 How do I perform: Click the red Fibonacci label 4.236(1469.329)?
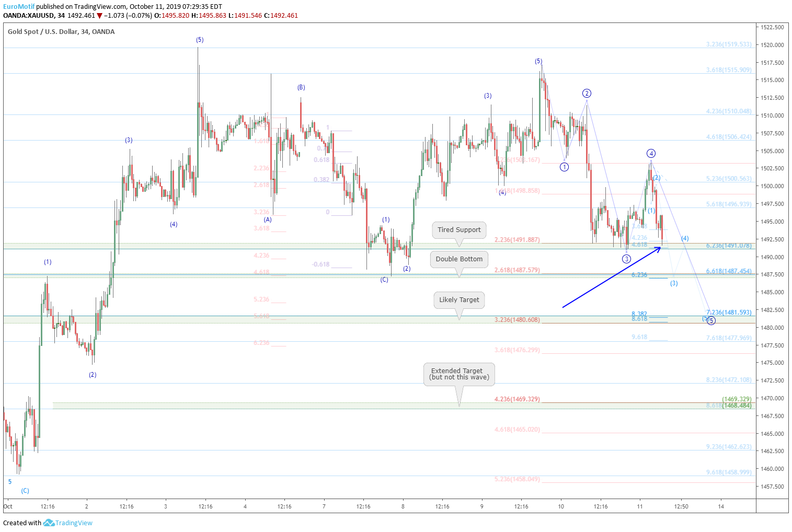tap(517, 399)
